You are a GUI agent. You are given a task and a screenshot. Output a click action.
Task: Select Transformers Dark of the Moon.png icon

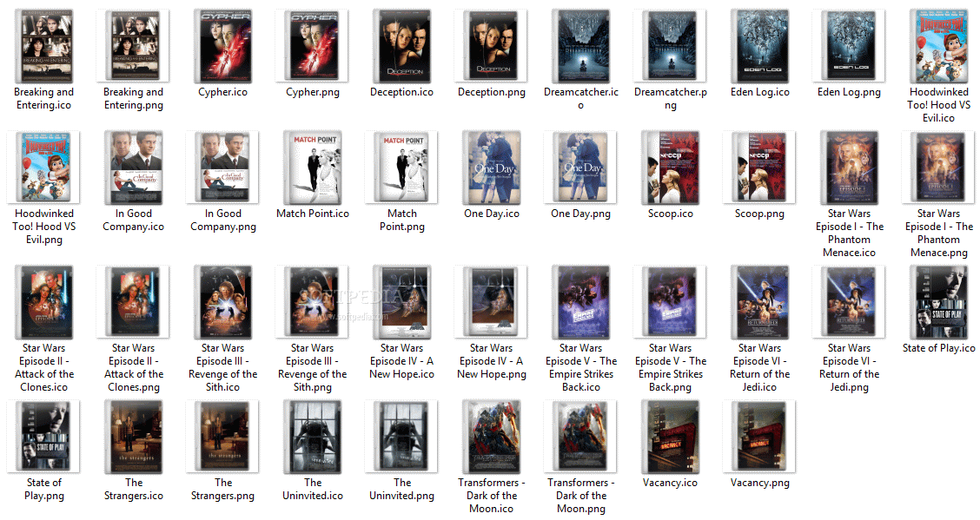580,437
